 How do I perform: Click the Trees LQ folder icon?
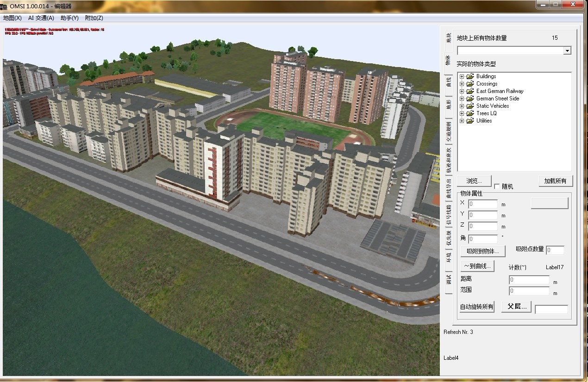point(470,113)
